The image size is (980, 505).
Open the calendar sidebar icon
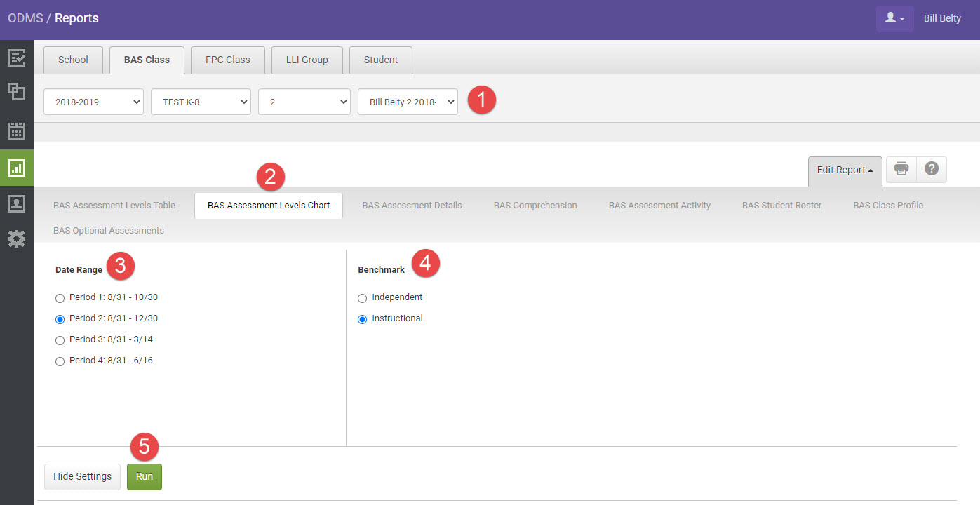click(x=16, y=131)
